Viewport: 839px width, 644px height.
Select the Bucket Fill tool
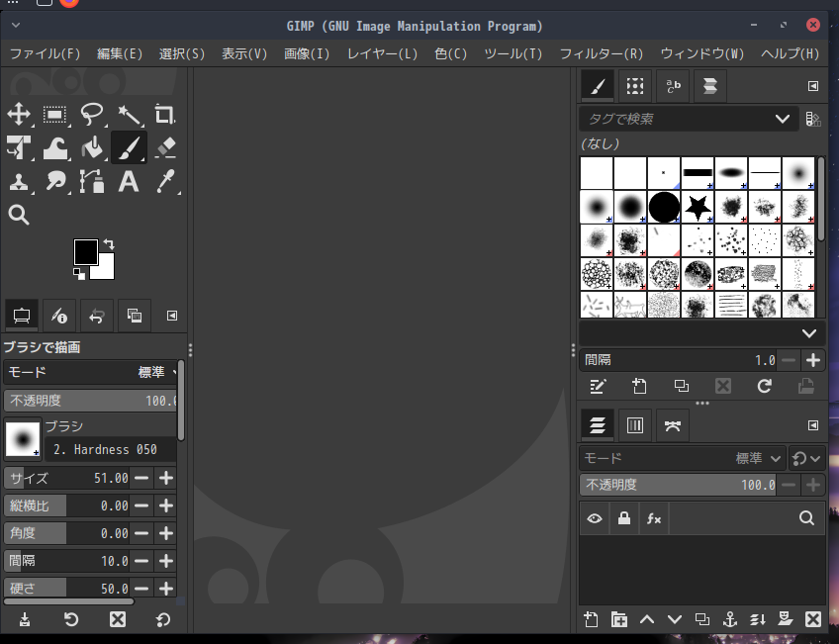pyautogui.click(x=92, y=147)
